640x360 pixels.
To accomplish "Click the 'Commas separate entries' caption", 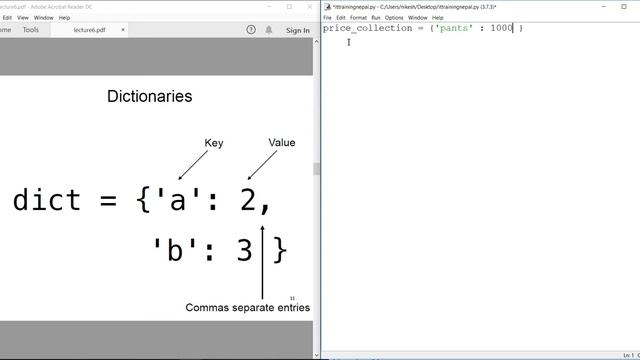I will (247, 307).
